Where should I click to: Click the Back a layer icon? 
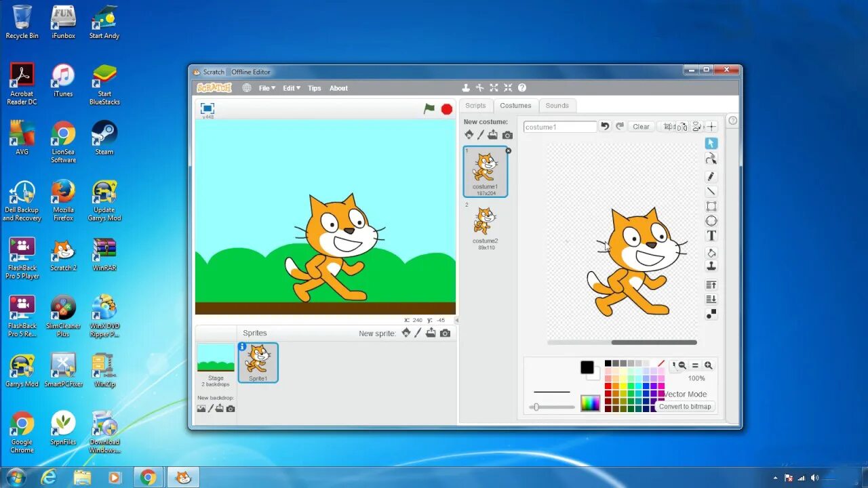(711, 299)
